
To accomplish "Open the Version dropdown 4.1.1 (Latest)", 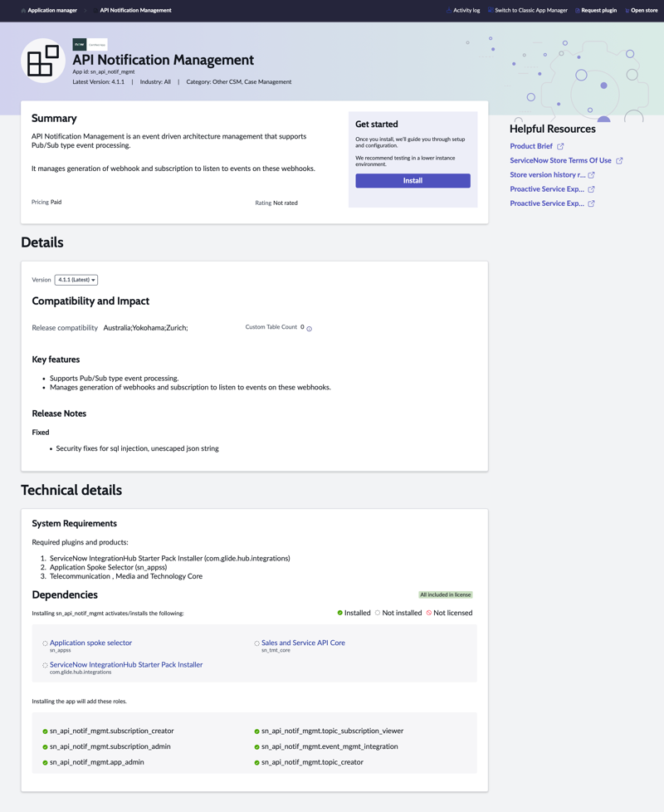I will tap(76, 280).
